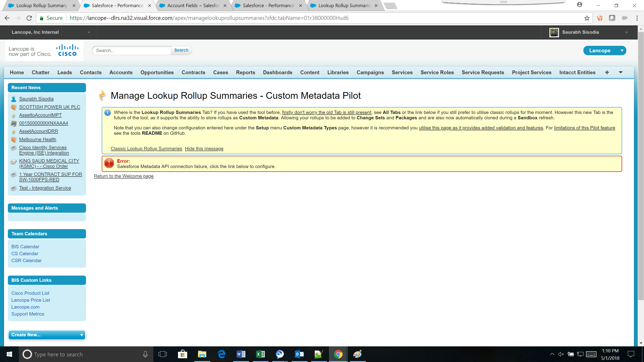The width and height of the screenshot is (644, 362).
Task: Click the user icon beside Saurabh Sisodia recent item
Action: pyautogui.click(x=13, y=99)
